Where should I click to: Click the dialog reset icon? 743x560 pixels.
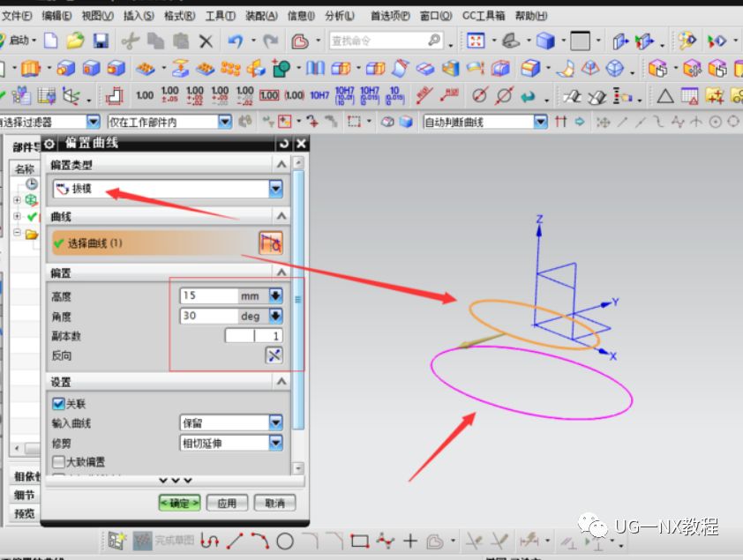coord(283,144)
